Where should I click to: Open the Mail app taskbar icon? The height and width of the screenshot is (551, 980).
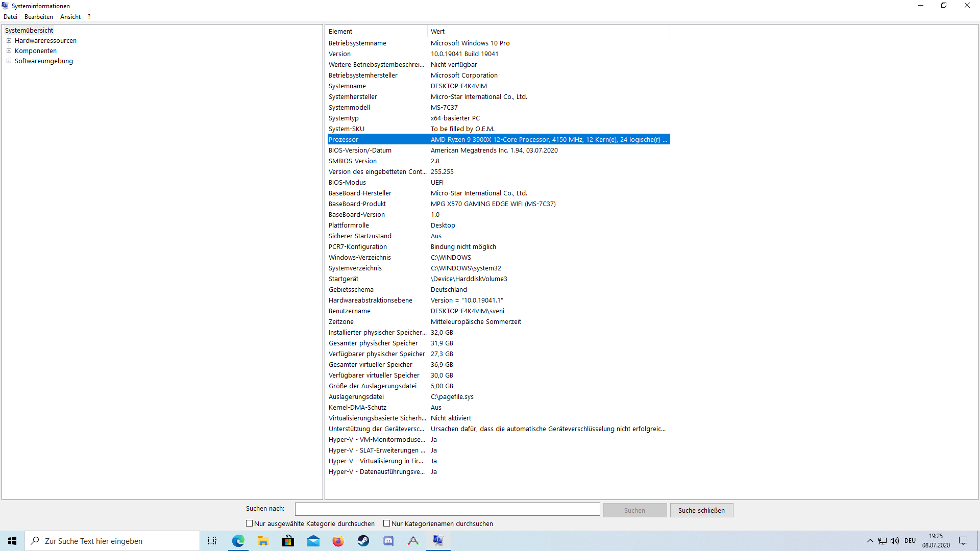[313, 541]
